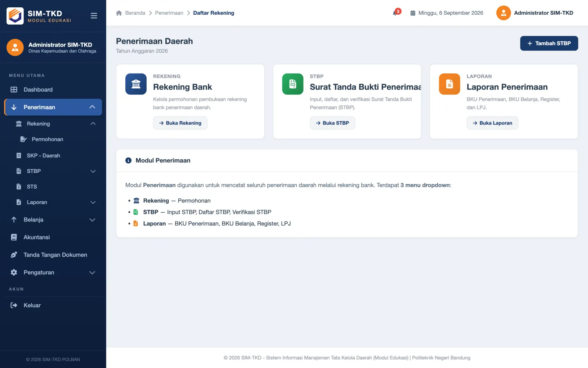Click the sidebar profile avatar icon
This screenshot has width=588, height=368.
point(15,47)
